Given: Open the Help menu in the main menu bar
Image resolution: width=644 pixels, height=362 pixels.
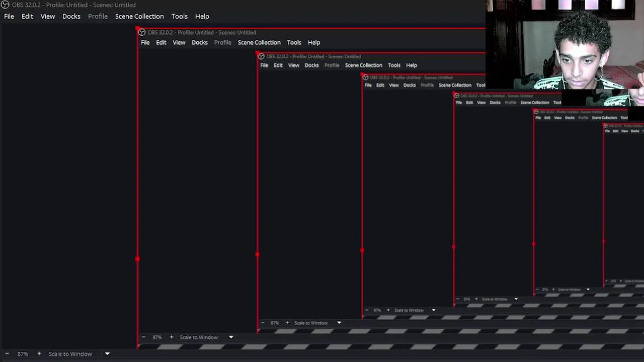Looking at the screenshot, I should coord(202,16).
